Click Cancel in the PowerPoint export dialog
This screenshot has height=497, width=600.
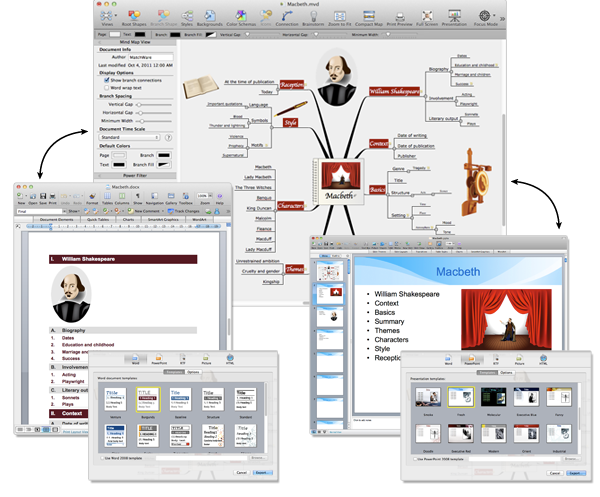pos(554,474)
